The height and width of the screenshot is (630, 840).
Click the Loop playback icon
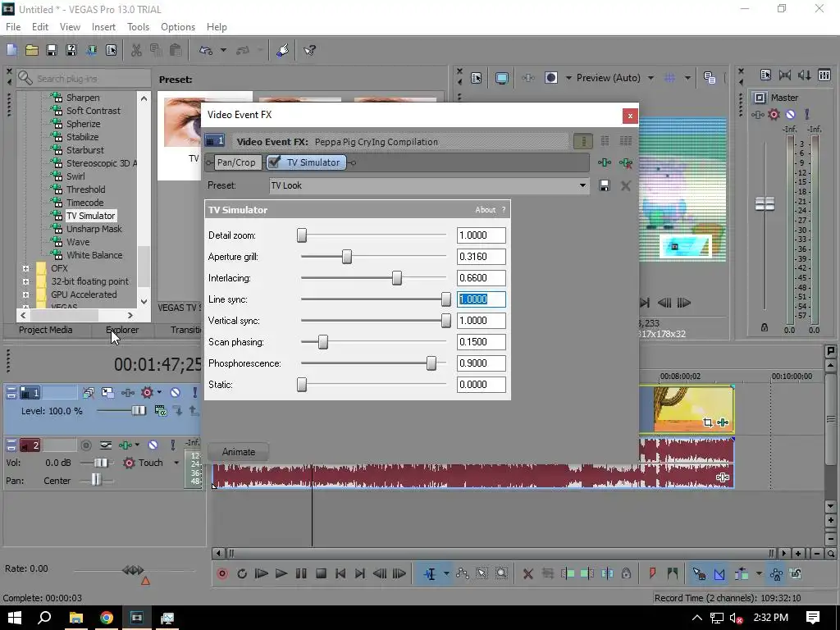click(x=242, y=573)
